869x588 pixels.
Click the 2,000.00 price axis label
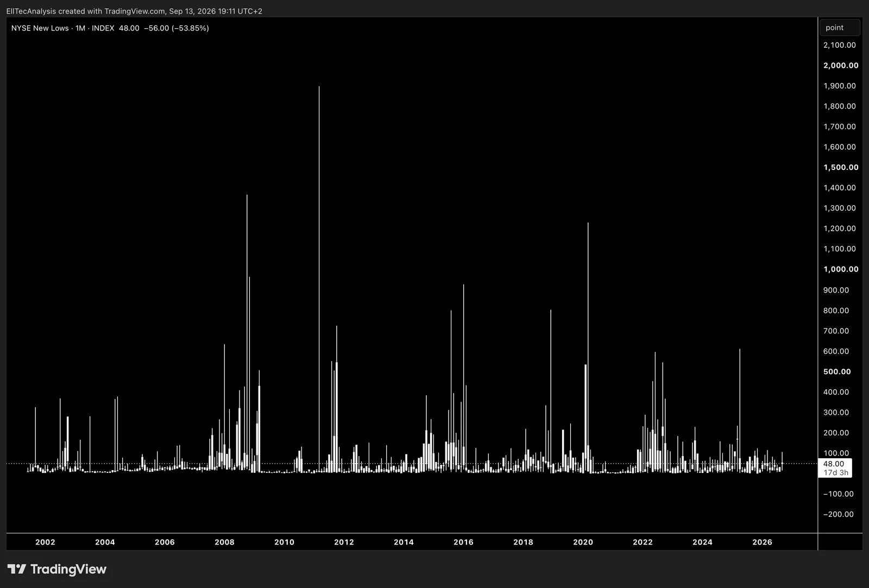841,65
